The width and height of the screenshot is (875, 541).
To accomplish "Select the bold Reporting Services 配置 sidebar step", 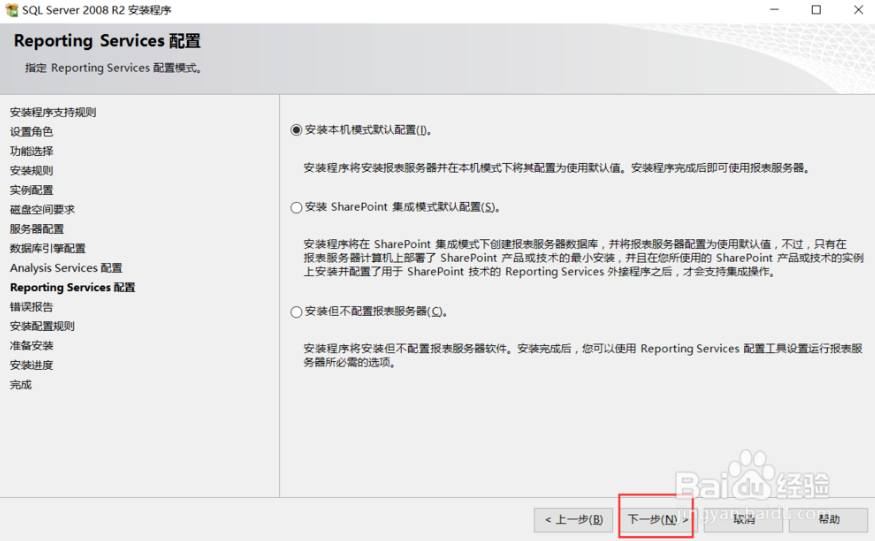I will 73,288.
